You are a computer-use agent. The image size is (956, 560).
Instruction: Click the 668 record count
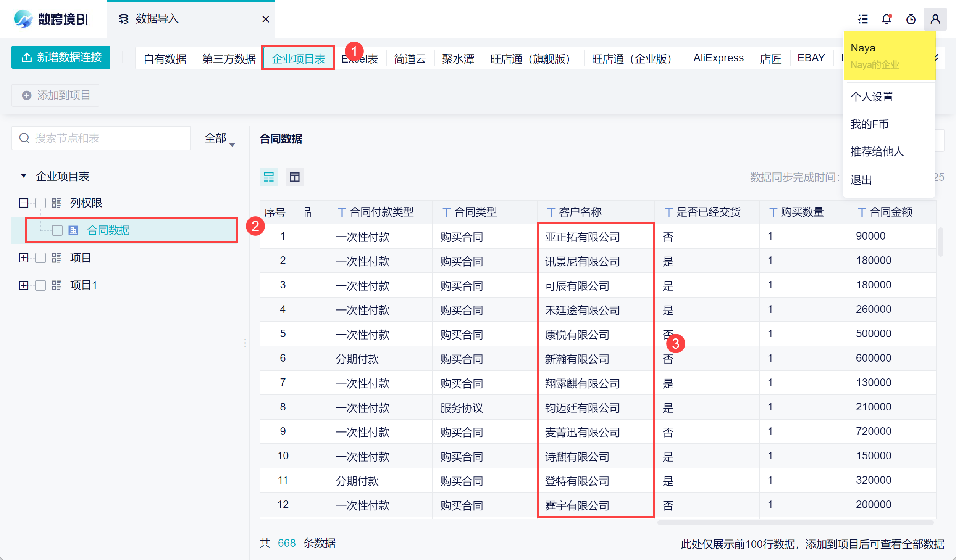tap(287, 543)
